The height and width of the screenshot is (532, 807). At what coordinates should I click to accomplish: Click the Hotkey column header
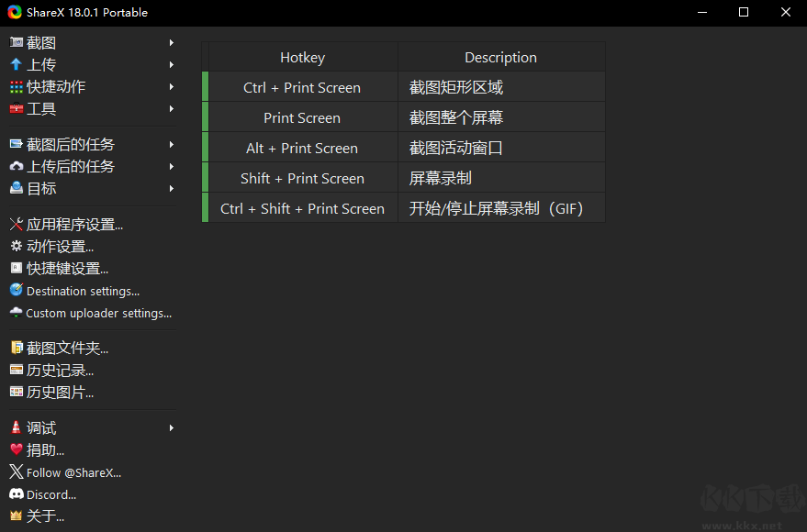(x=303, y=57)
